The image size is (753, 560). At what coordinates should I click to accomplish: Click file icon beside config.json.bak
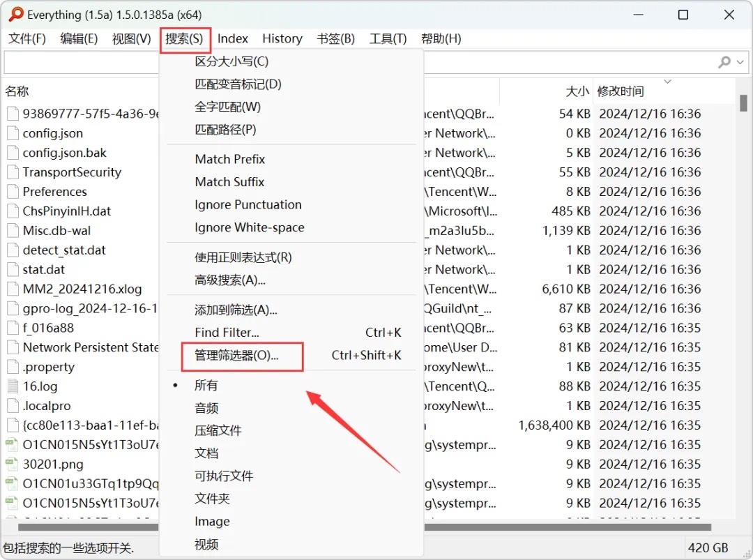13,153
